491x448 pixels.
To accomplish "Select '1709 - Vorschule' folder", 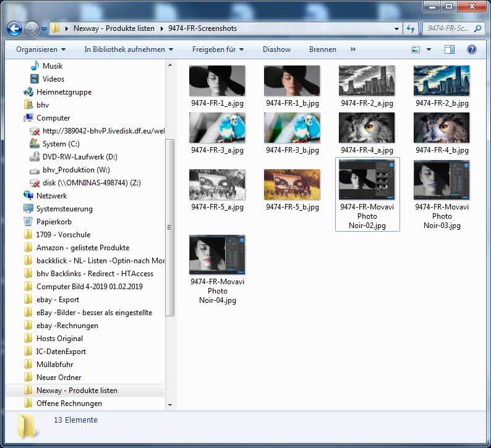I will point(63,235).
